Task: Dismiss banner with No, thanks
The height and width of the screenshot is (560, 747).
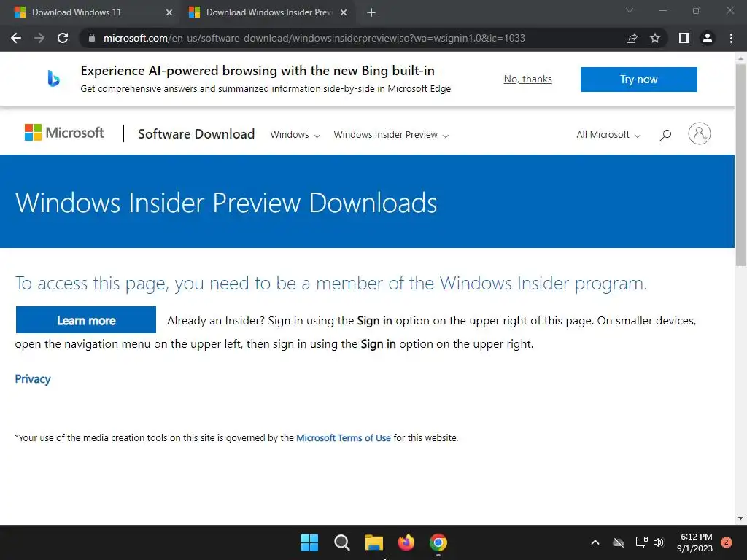Action: [528, 79]
